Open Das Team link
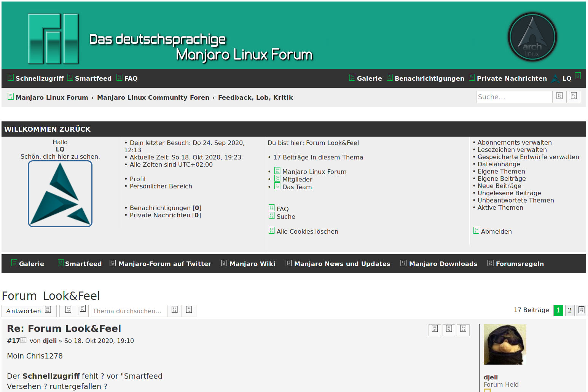 [297, 187]
